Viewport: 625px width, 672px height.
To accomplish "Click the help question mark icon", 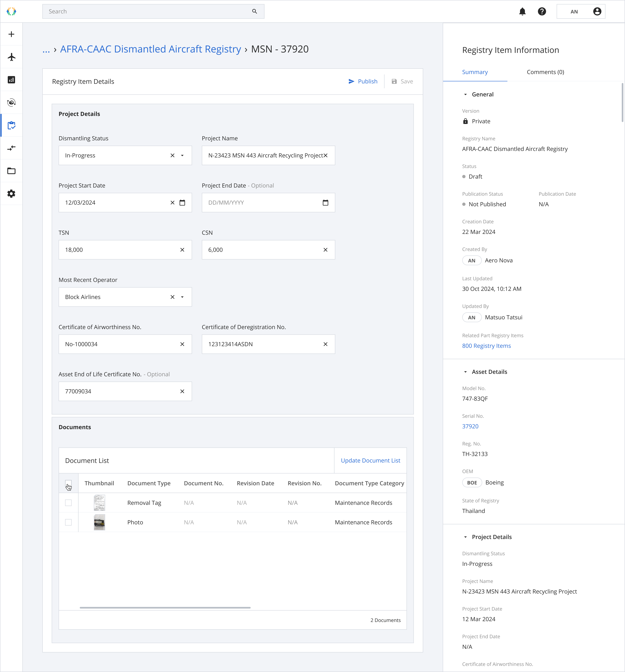I will [542, 12].
